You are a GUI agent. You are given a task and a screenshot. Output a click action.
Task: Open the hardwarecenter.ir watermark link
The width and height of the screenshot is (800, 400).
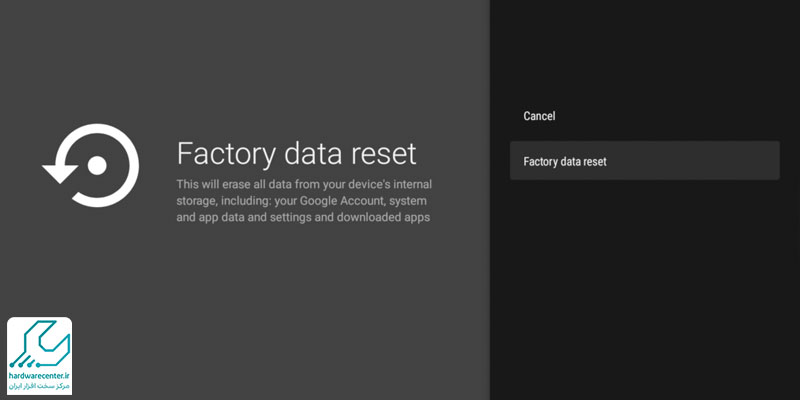pos(39,376)
